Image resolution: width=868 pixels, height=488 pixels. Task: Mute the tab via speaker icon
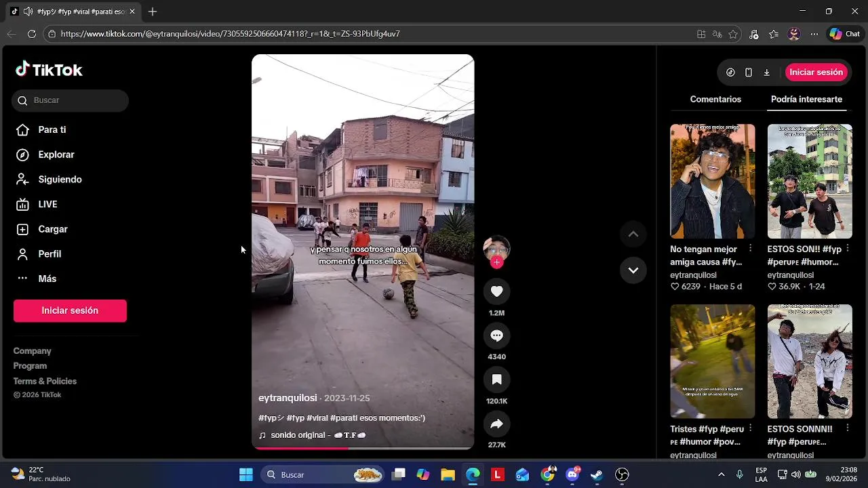coord(28,12)
